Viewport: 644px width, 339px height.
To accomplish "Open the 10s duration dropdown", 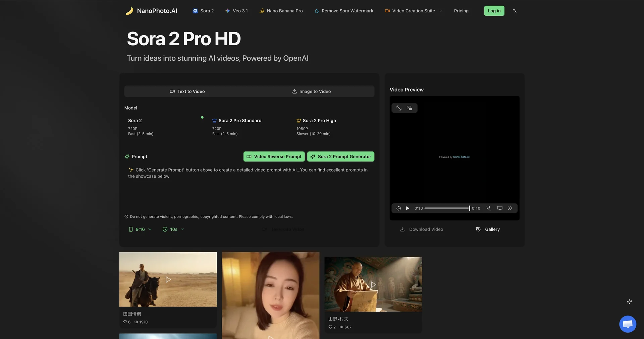I will click(x=173, y=229).
